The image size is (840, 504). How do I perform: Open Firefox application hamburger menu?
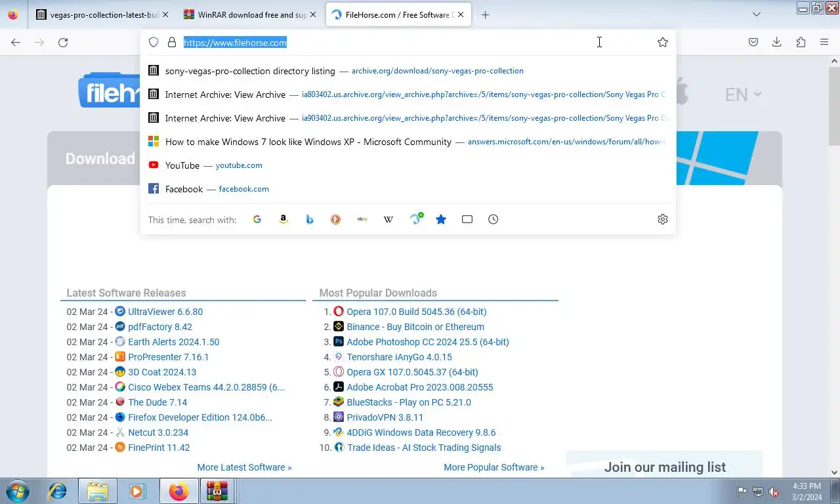[824, 42]
